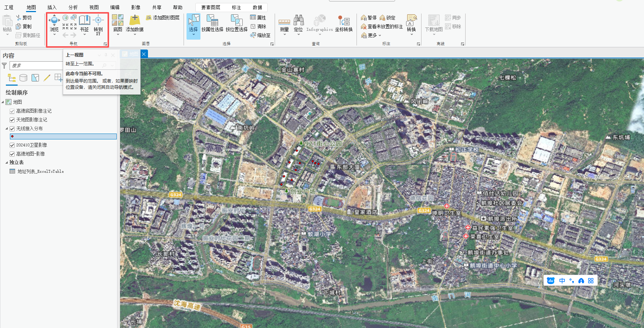
Task: Click the 定位 locate binoculars icon
Action: point(299,20)
